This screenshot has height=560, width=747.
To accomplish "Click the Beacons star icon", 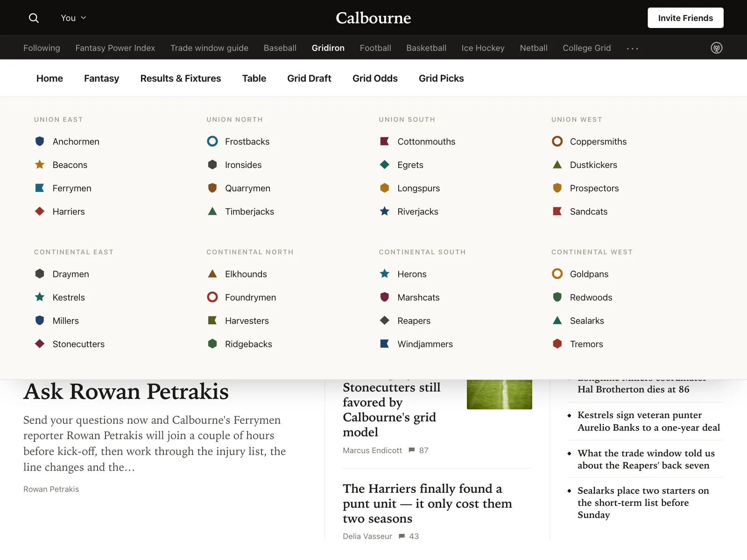I will click(40, 164).
